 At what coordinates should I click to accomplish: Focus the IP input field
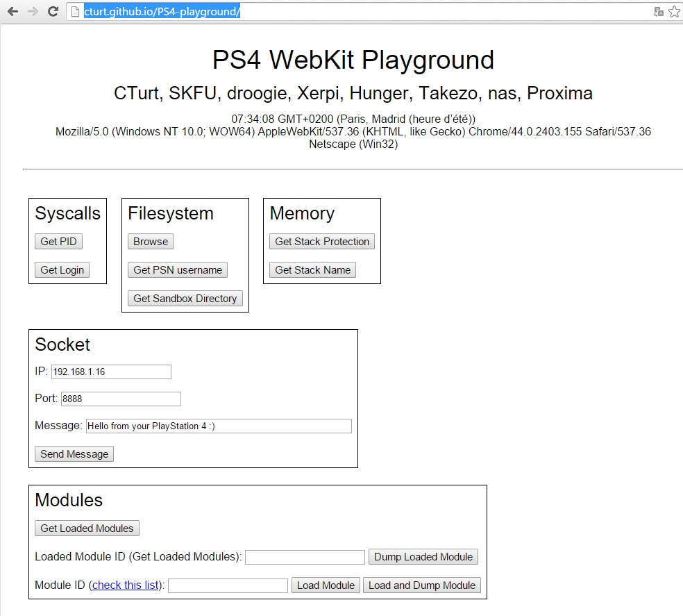(x=111, y=372)
